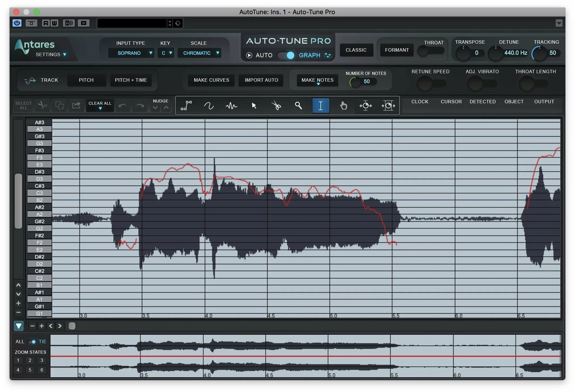Zoom in vertically with plus button
Image resolution: width=575 pixels, height=392 pixels.
18,303
